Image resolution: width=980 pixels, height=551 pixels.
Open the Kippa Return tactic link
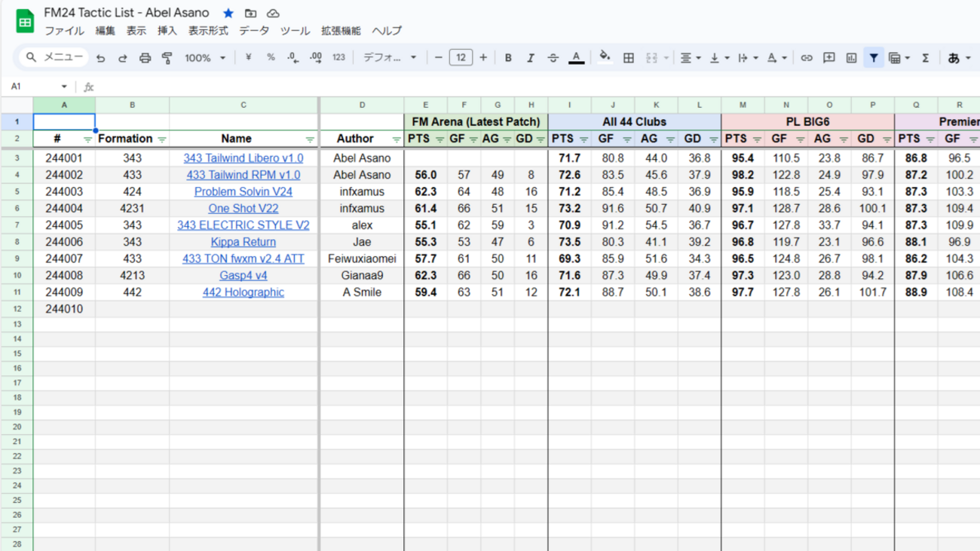pyautogui.click(x=243, y=242)
